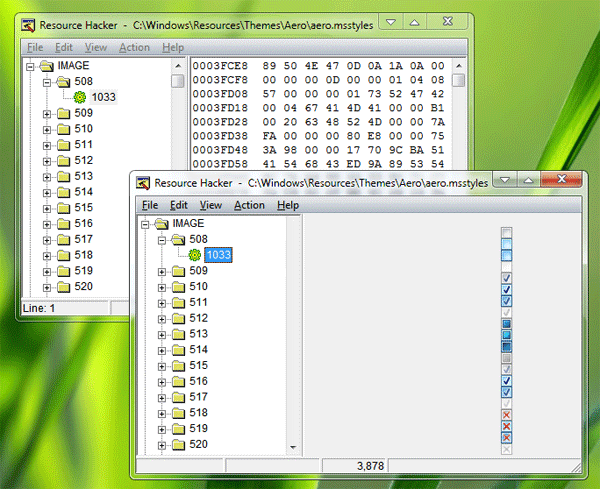Minimize the front Resource Hacker window

[505, 179]
